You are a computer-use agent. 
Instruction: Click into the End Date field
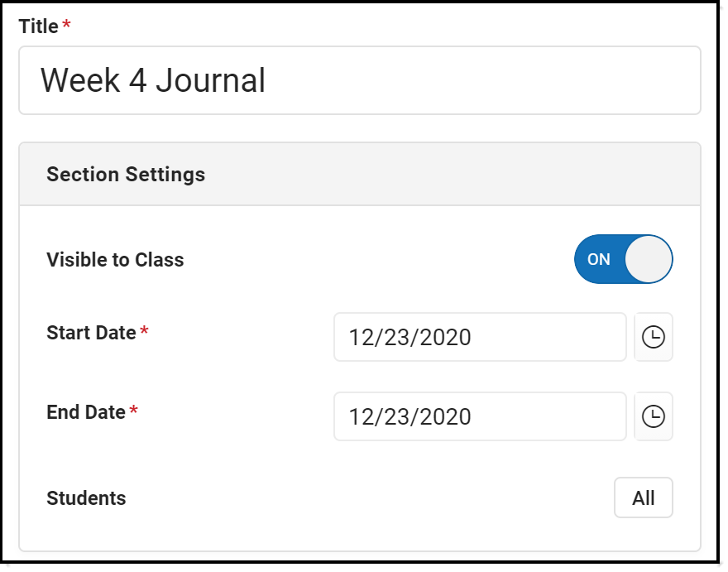[480, 416]
